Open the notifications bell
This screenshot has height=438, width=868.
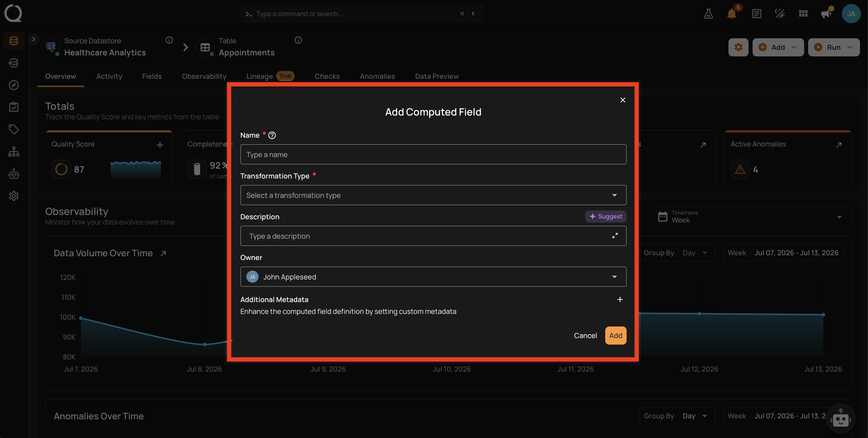(x=731, y=14)
